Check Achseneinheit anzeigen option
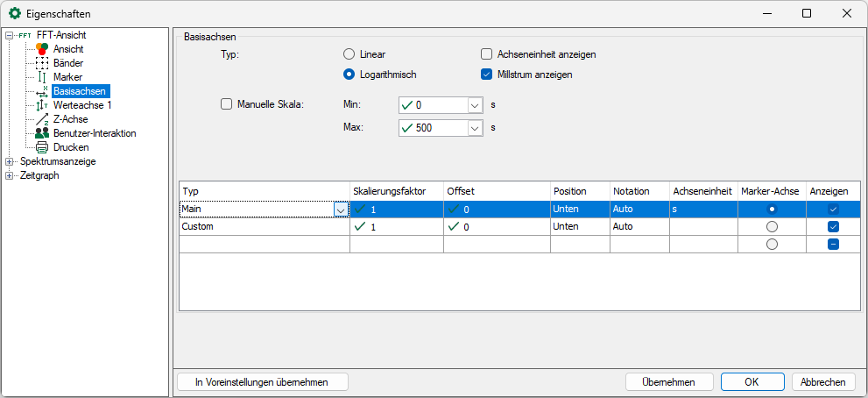 point(487,54)
